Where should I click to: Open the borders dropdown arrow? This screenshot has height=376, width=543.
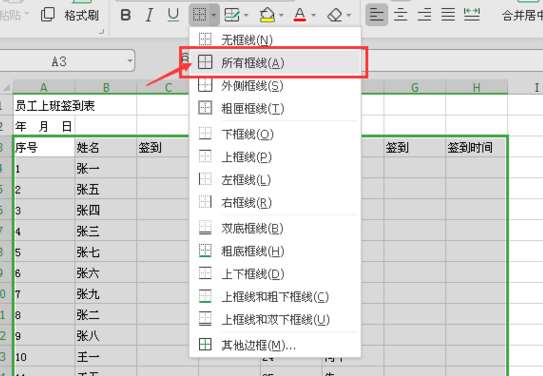click(x=214, y=15)
